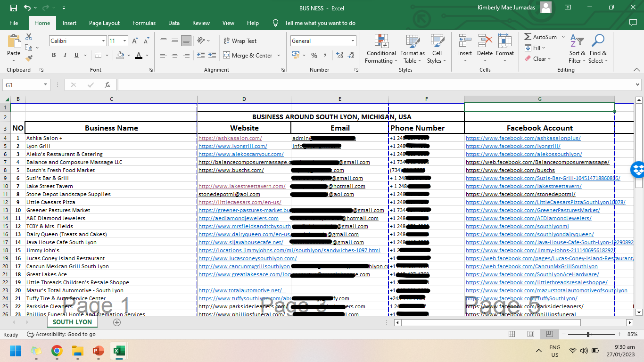Click AutoSum
The width and height of the screenshot is (644, 362).
tap(540, 37)
